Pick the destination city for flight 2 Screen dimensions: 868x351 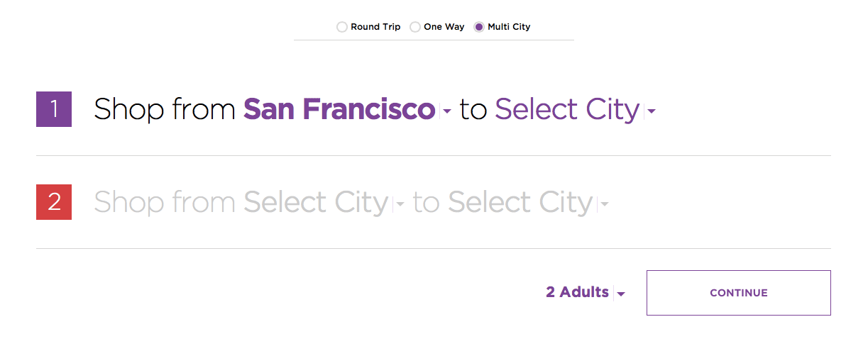[x=520, y=203]
